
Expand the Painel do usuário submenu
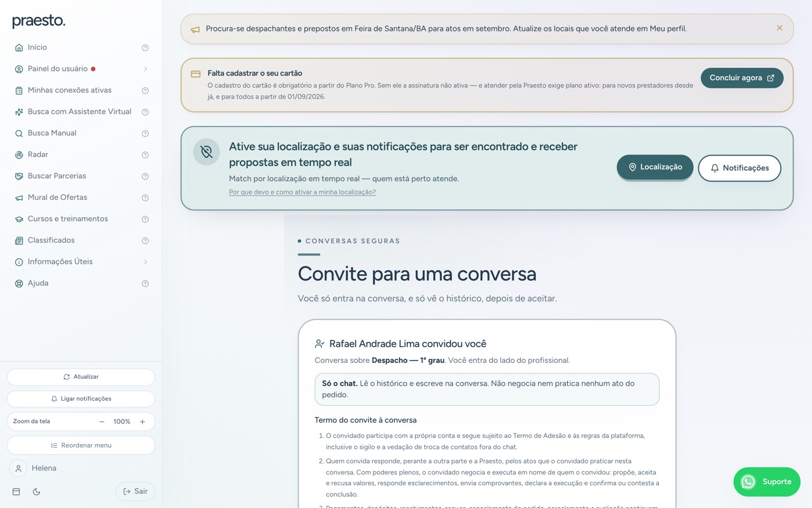(145, 69)
